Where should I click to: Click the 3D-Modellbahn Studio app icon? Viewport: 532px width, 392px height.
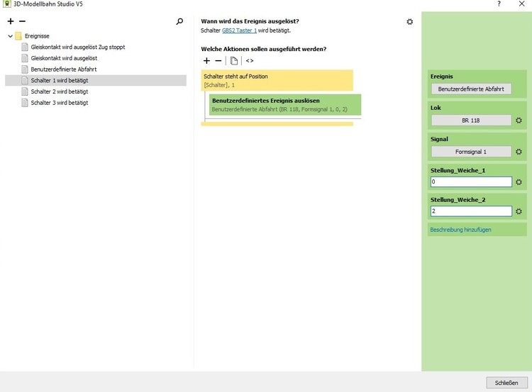tap(6, 4)
